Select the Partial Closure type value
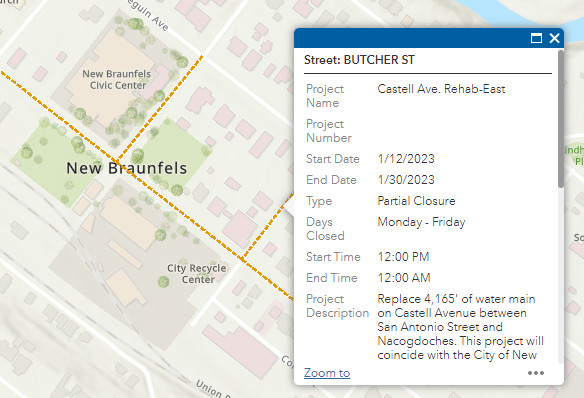Viewport: 584px width, 398px height. (416, 201)
